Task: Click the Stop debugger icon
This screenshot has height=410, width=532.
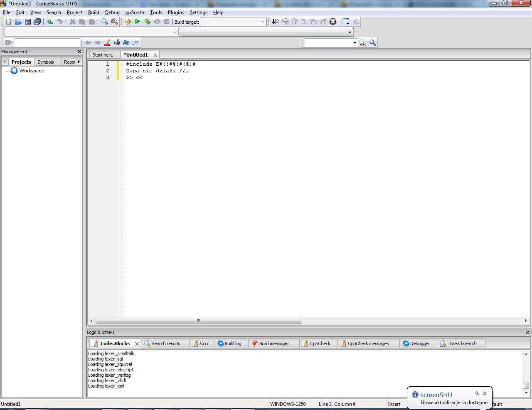Action: coord(333,22)
